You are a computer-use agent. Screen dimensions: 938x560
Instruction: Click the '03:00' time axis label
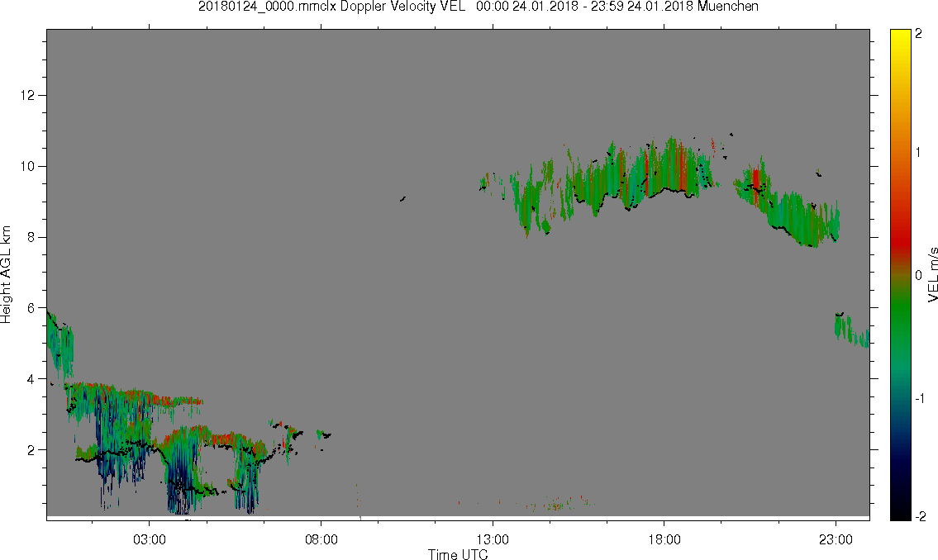[149, 539]
